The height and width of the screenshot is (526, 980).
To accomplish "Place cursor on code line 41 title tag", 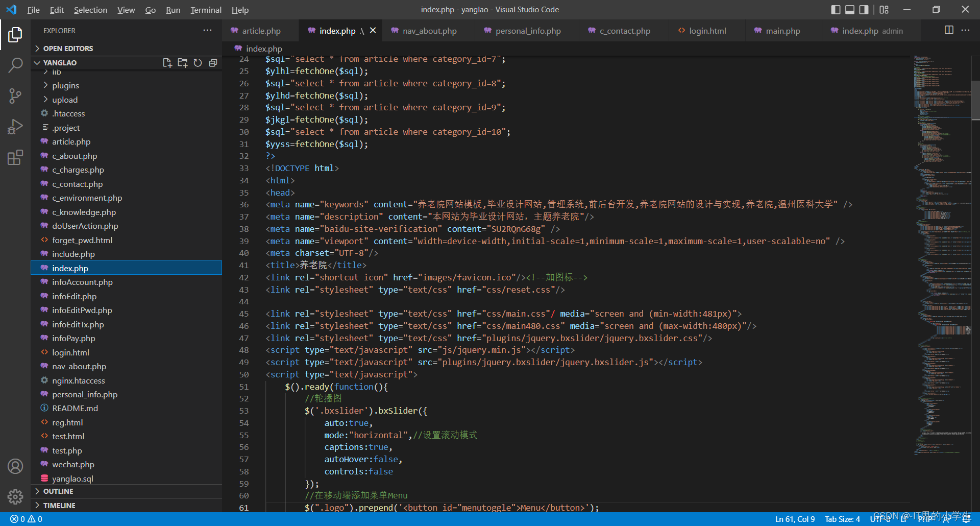I will click(x=316, y=265).
